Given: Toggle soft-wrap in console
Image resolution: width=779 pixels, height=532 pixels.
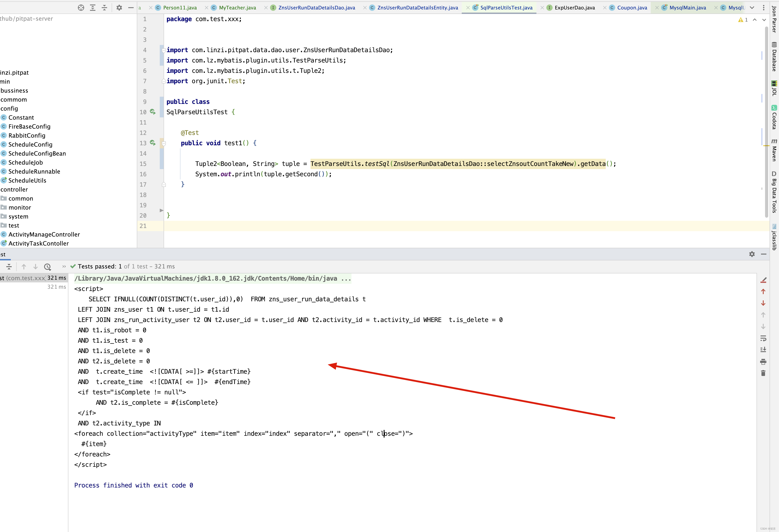Looking at the screenshot, I should [x=763, y=338].
